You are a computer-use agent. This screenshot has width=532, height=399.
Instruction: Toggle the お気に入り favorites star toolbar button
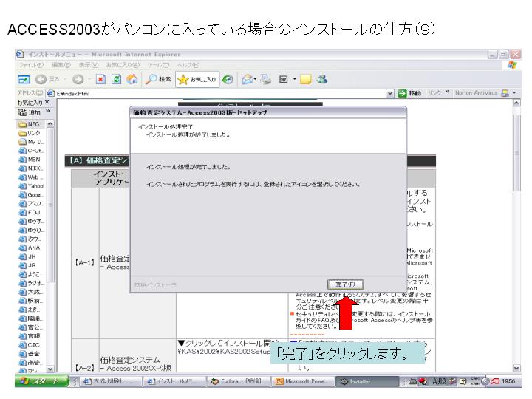click(197, 79)
